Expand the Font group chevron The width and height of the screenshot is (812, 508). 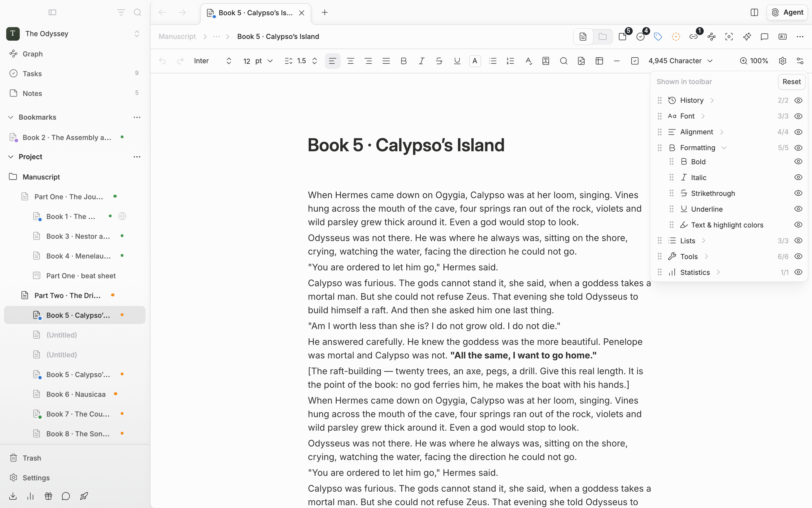(x=703, y=116)
